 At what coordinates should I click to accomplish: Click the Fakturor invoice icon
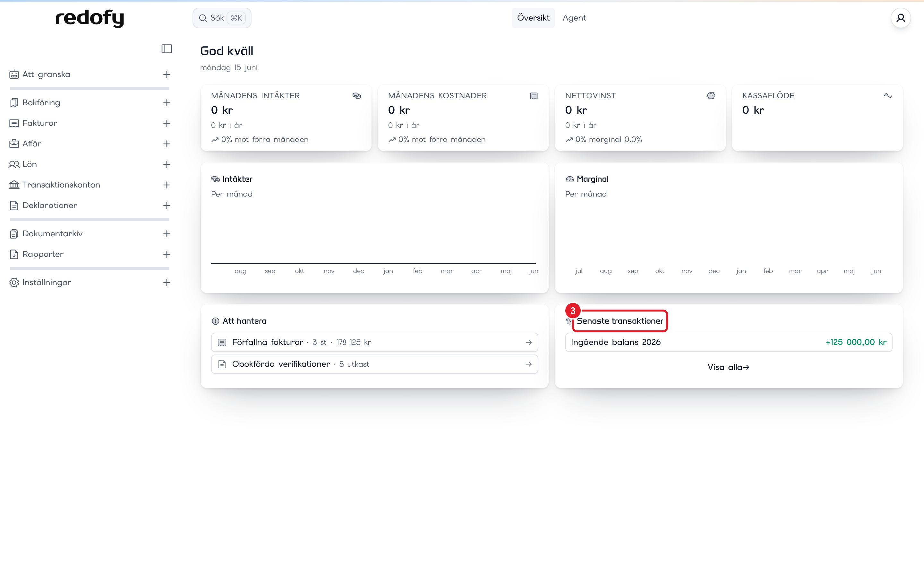pyautogui.click(x=14, y=124)
